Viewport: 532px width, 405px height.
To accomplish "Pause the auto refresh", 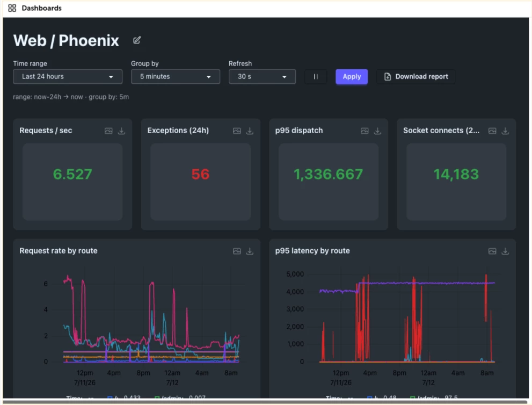I will click(x=316, y=77).
